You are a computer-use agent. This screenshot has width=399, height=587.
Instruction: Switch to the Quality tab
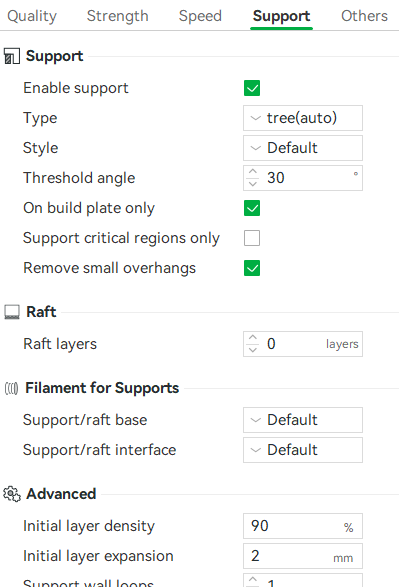tap(32, 16)
